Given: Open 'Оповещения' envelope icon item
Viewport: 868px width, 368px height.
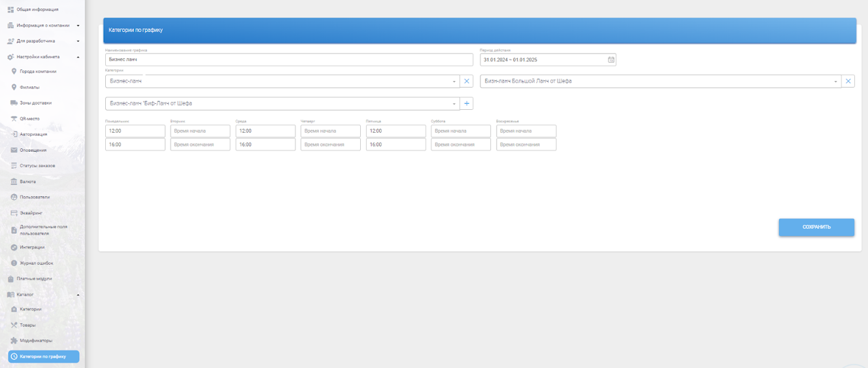Looking at the screenshot, I should (33, 150).
